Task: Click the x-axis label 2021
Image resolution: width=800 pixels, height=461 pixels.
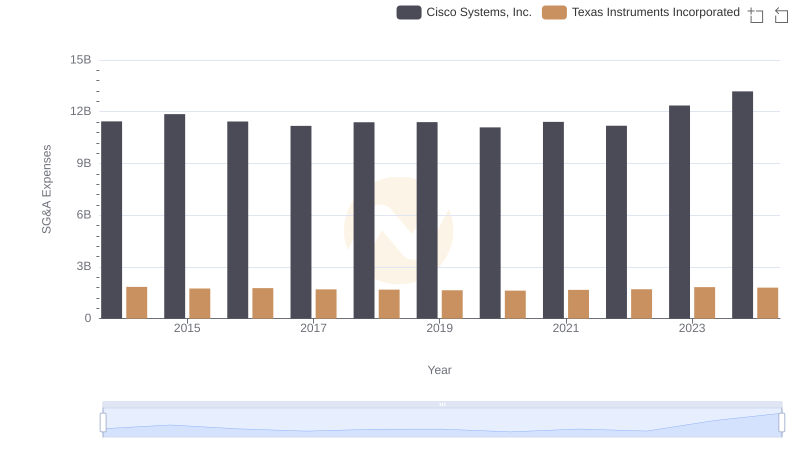Action: (x=566, y=328)
